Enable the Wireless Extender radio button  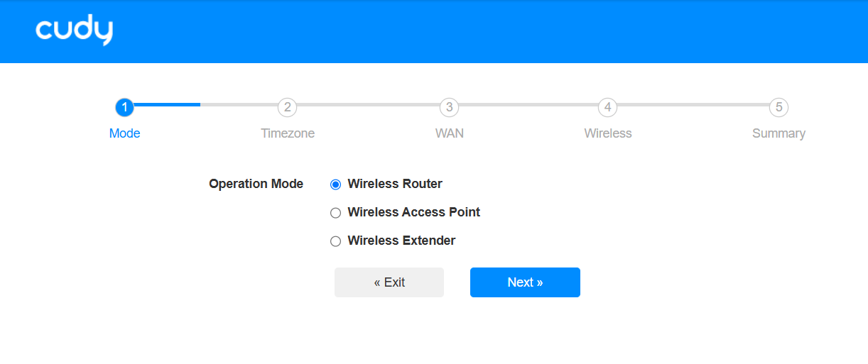click(336, 241)
